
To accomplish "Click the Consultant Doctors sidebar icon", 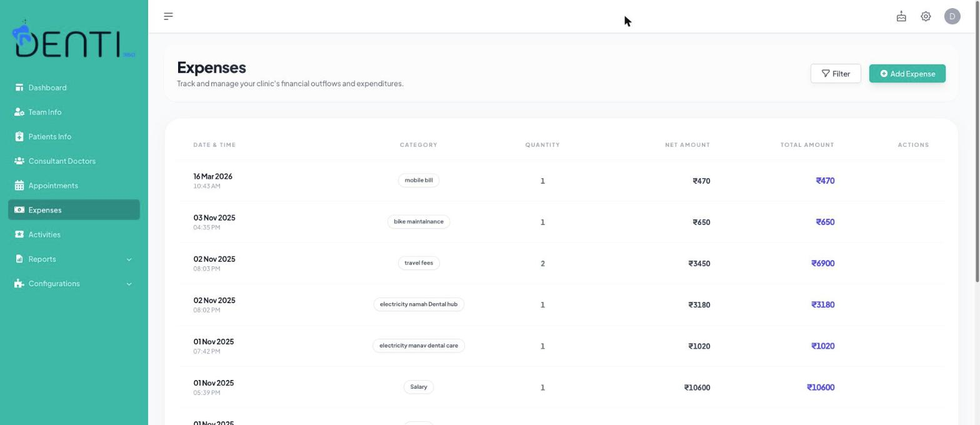I will coord(19,161).
